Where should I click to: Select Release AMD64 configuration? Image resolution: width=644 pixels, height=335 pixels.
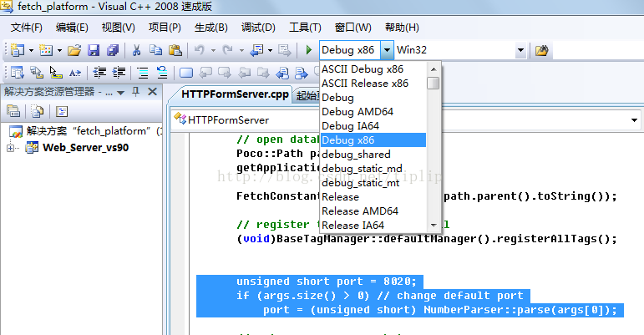pyautogui.click(x=373, y=211)
